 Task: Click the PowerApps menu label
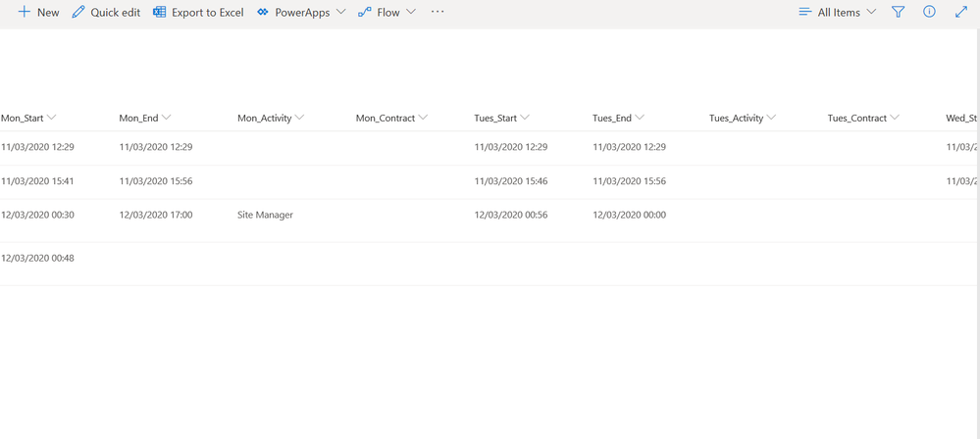(302, 13)
